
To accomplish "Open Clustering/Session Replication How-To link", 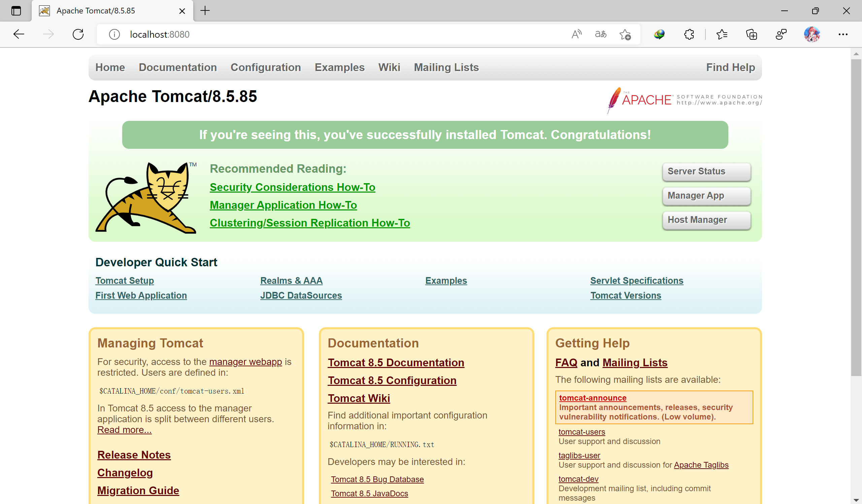I will coord(310,223).
